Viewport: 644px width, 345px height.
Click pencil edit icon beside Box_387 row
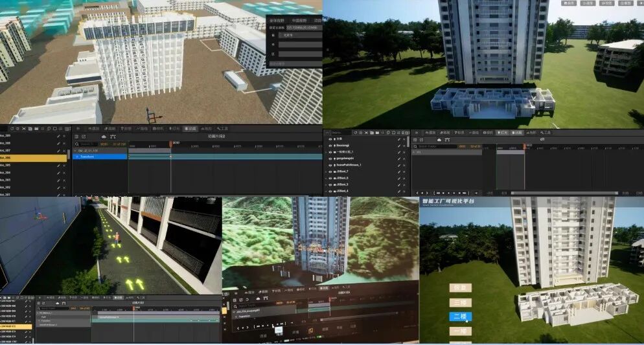click(58, 151)
